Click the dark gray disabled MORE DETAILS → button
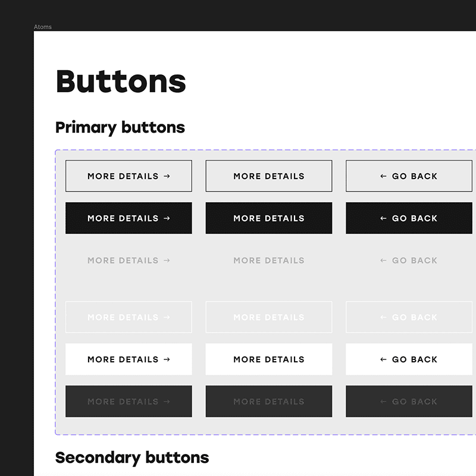 pos(129,402)
